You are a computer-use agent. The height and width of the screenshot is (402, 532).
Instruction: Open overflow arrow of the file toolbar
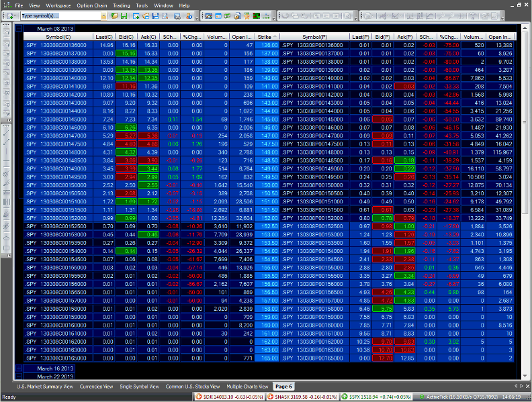point(197,18)
